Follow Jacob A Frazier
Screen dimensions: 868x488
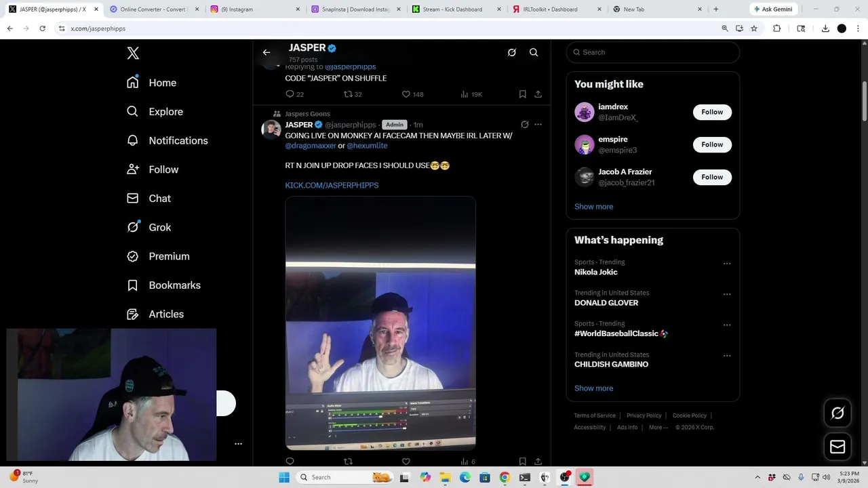click(712, 177)
